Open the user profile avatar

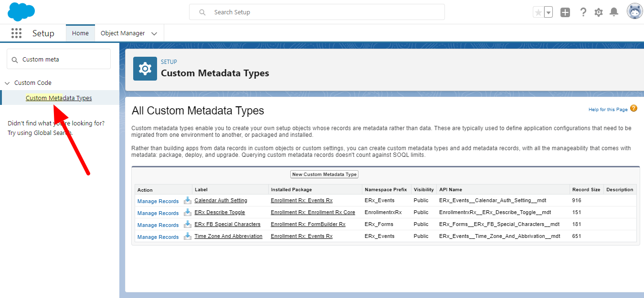pyautogui.click(x=634, y=12)
